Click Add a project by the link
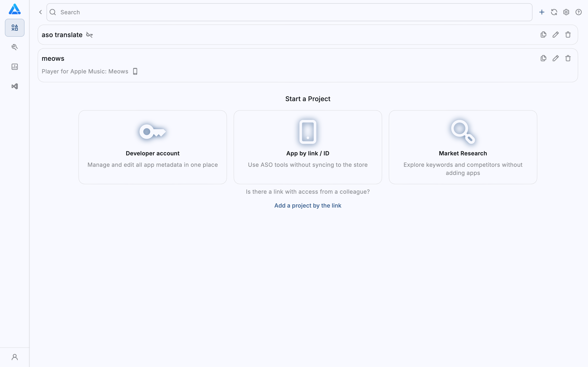 (308, 206)
